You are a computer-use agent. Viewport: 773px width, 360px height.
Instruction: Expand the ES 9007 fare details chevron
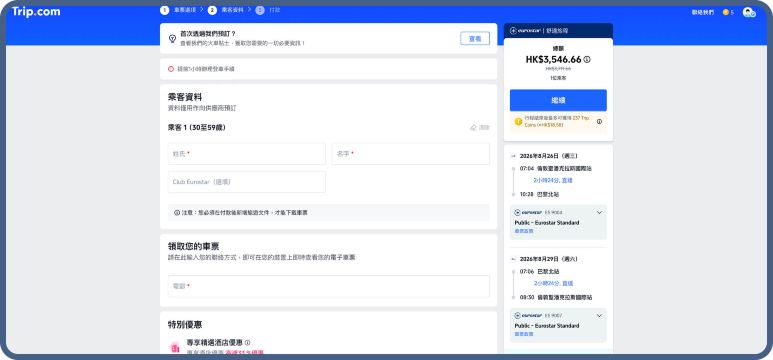tap(599, 316)
